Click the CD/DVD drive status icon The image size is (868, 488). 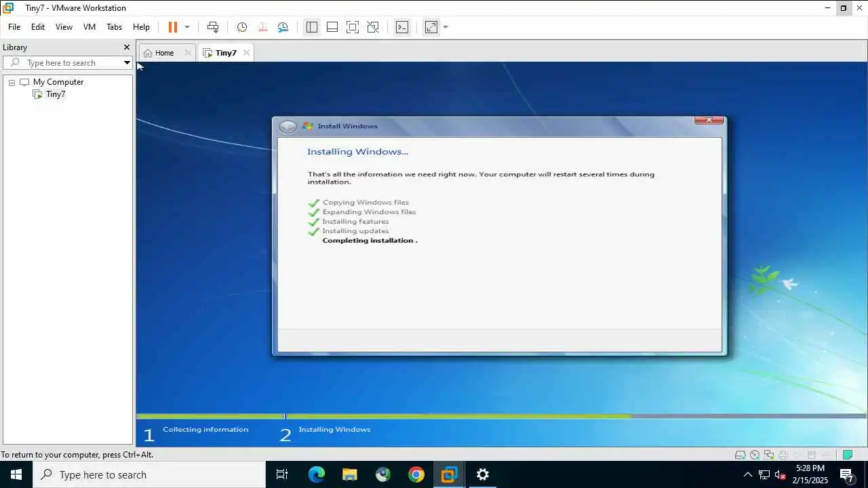click(x=754, y=455)
